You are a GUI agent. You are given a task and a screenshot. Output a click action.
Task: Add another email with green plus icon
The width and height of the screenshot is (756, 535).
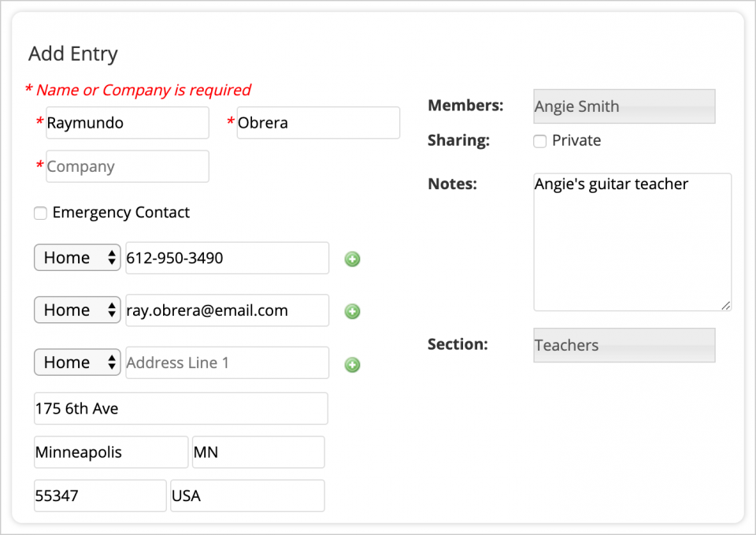[353, 311]
